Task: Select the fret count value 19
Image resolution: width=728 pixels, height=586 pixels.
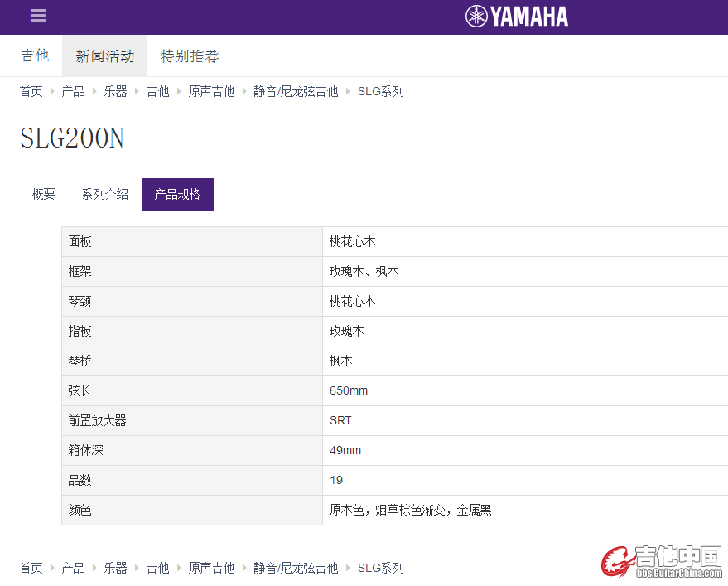Action: pos(336,480)
